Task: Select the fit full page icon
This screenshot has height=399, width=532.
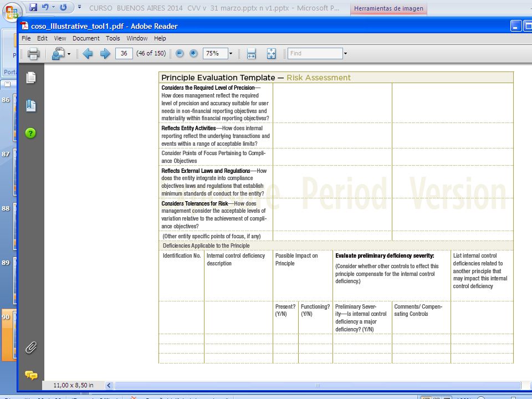Action: tap(272, 54)
